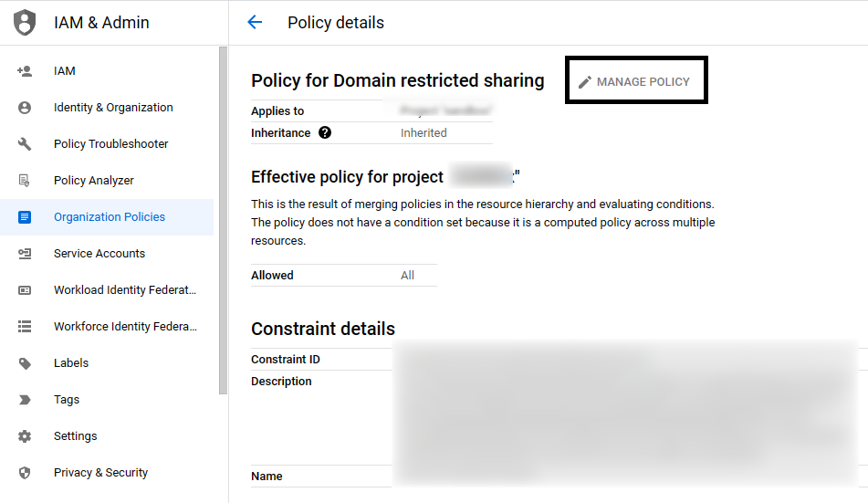Click the sidebar vertical scrollbar
The image size is (868, 503).
pos(223,219)
